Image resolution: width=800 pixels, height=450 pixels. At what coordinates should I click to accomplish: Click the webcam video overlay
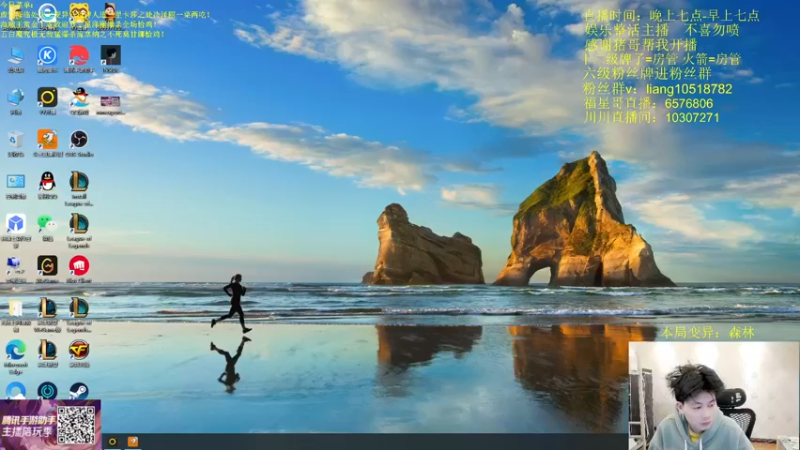[714, 396]
